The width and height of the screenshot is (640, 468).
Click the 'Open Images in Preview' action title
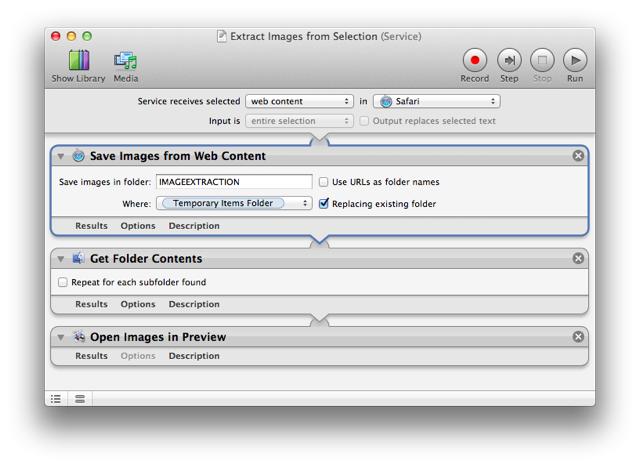158,337
